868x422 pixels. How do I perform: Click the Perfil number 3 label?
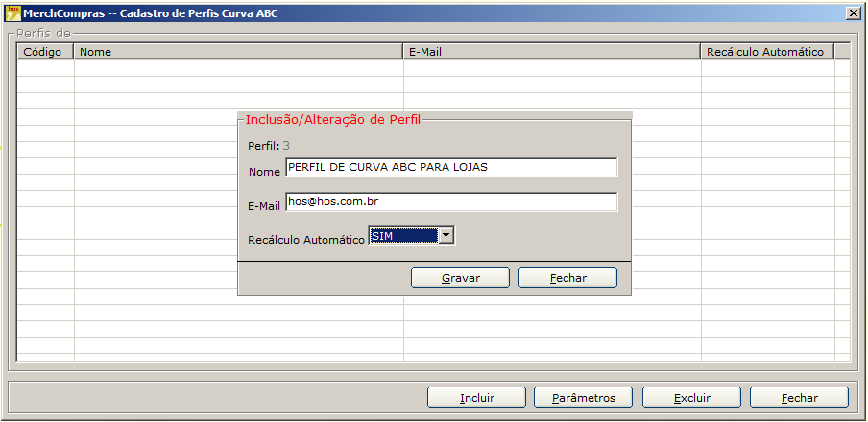click(286, 146)
